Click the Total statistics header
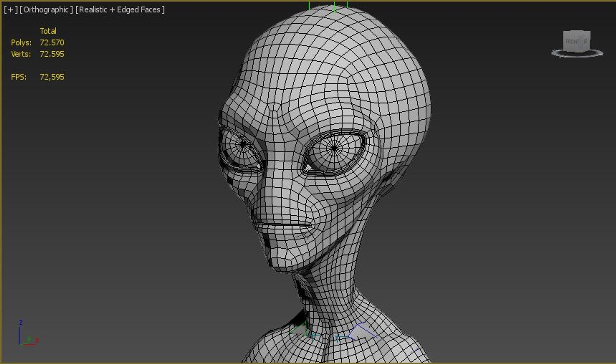616x364 pixels. coord(48,31)
